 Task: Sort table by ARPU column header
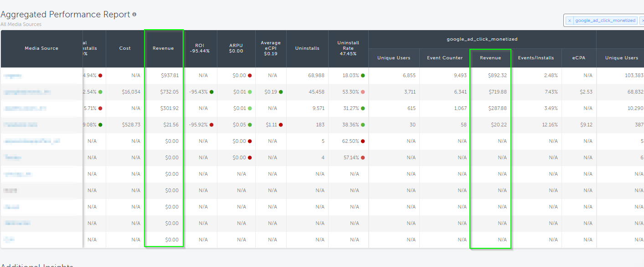tap(236, 48)
